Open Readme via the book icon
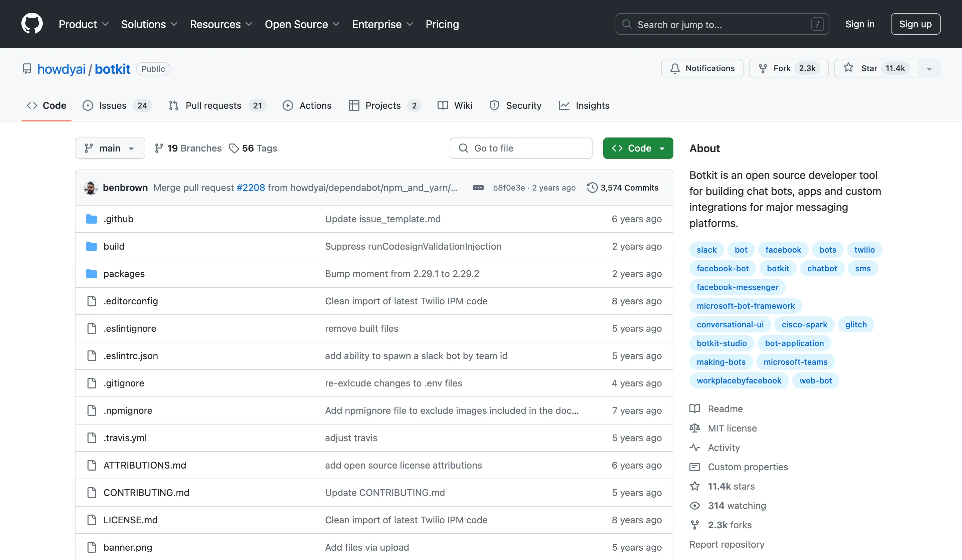The height and width of the screenshot is (560, 962). (695, 408)
